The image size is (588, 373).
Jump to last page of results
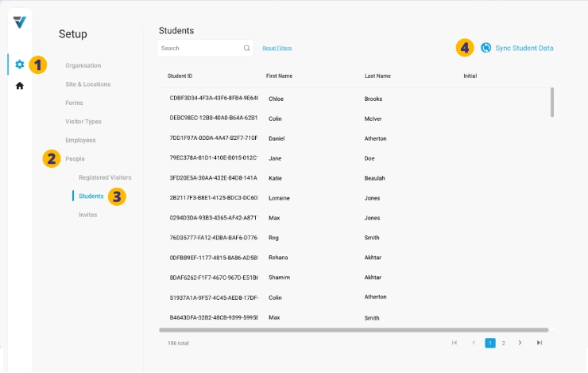(540, 343)
